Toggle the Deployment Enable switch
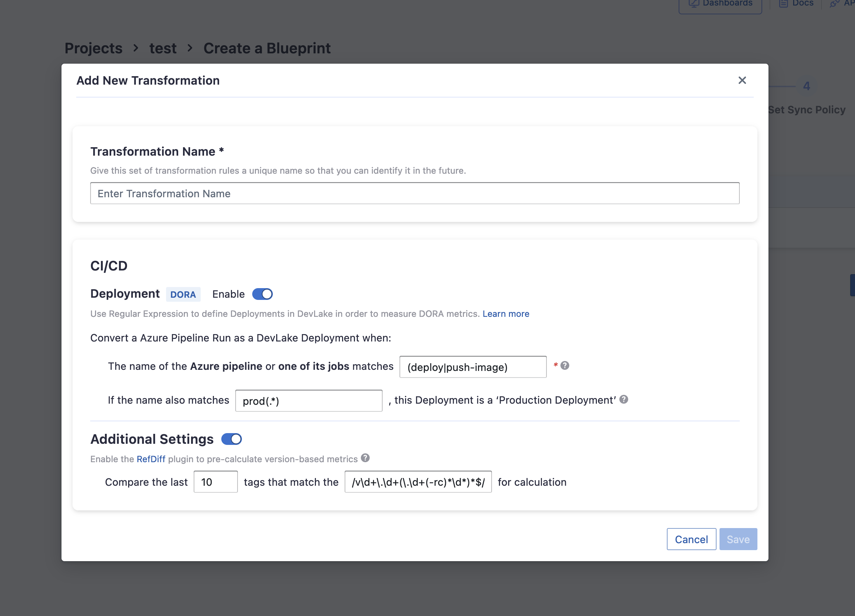 [262, 294]
